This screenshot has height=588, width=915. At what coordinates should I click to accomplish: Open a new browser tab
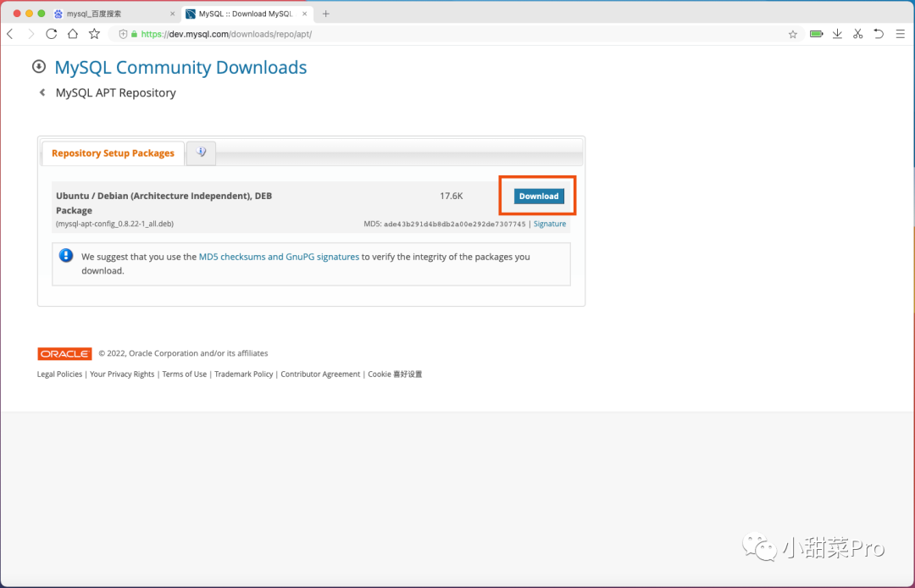(x=325, y=14)
